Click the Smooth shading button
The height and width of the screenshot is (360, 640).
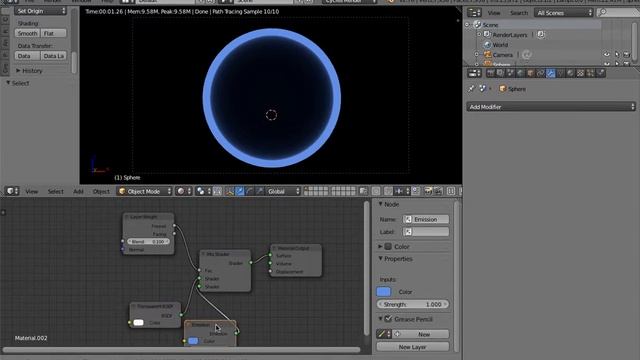click(27, 33)
